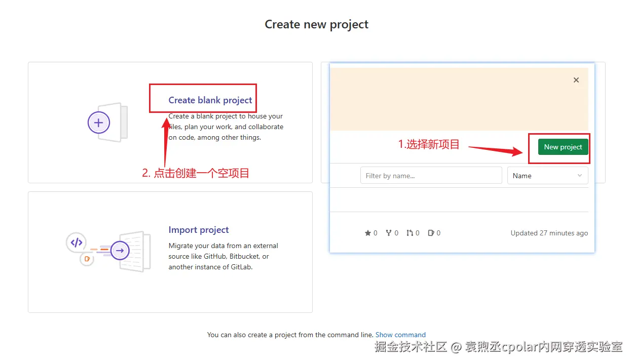Click the code brackets icon in import illustration

tap(77, 242)
